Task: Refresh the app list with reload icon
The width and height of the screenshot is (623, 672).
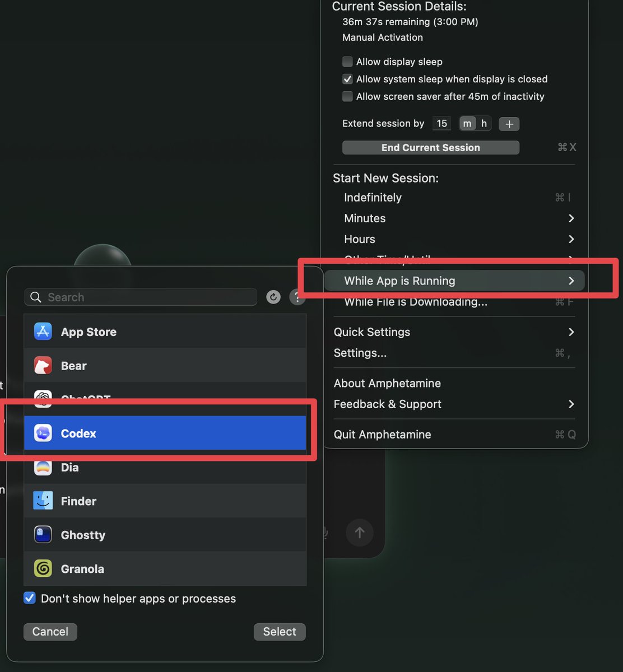Action: pyautogui.click(x=273, y=297)
